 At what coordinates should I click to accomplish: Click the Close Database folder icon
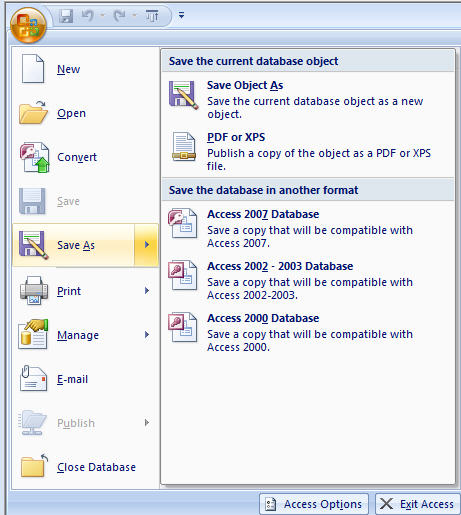[34, 466]
